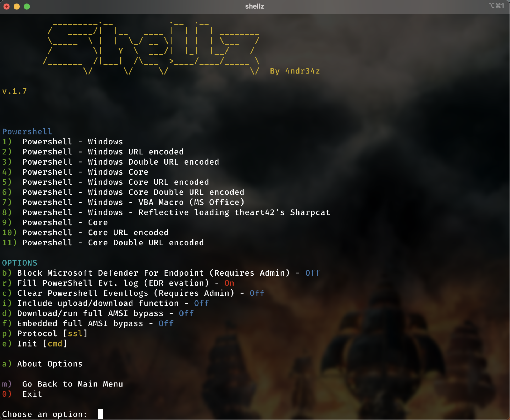Toggle Block Microsoft Defender For Endpoint option

[161, 273]
